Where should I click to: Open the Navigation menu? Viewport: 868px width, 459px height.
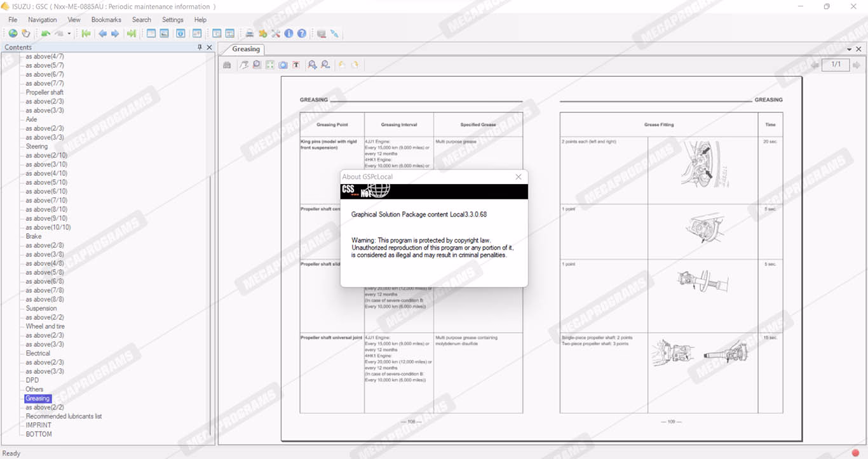tap(43, 20)
